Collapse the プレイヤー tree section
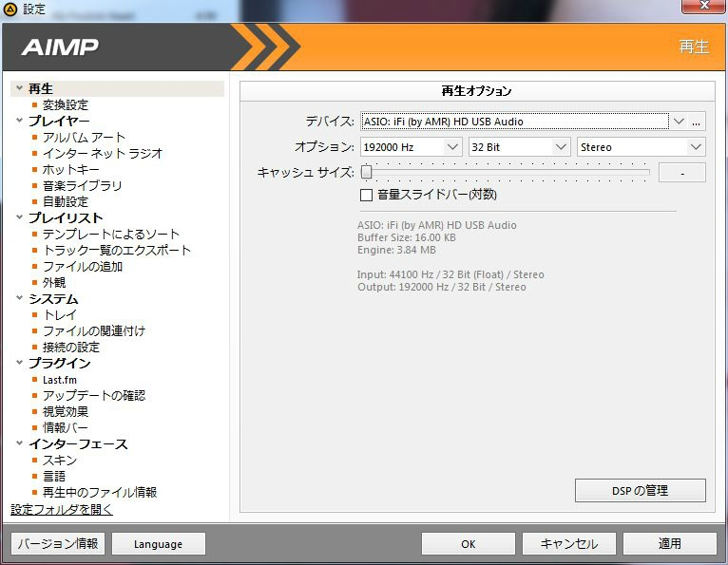 click(20, 121)
